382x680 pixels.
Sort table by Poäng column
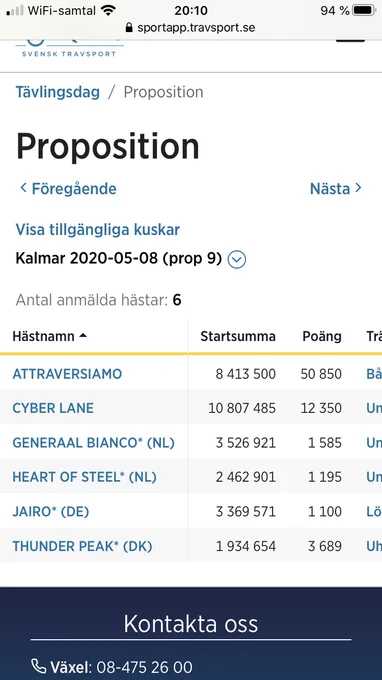tap(322, 336)
